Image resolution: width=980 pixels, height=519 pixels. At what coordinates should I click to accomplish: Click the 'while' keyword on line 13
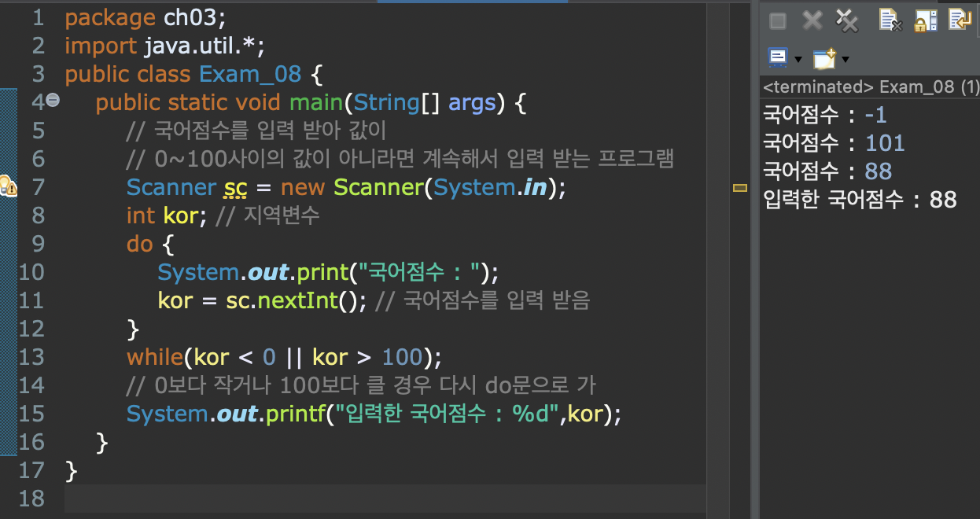(155, 357)
